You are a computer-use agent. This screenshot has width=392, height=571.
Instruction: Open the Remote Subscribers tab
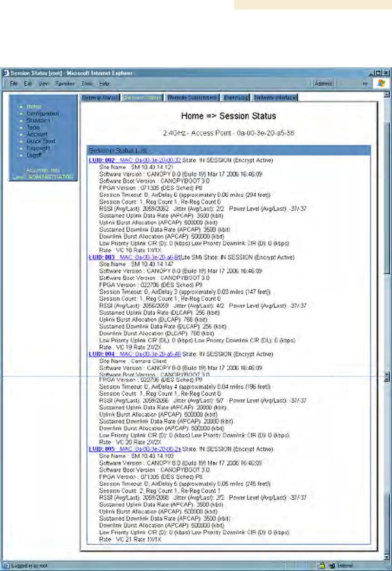tap(192, 97)
